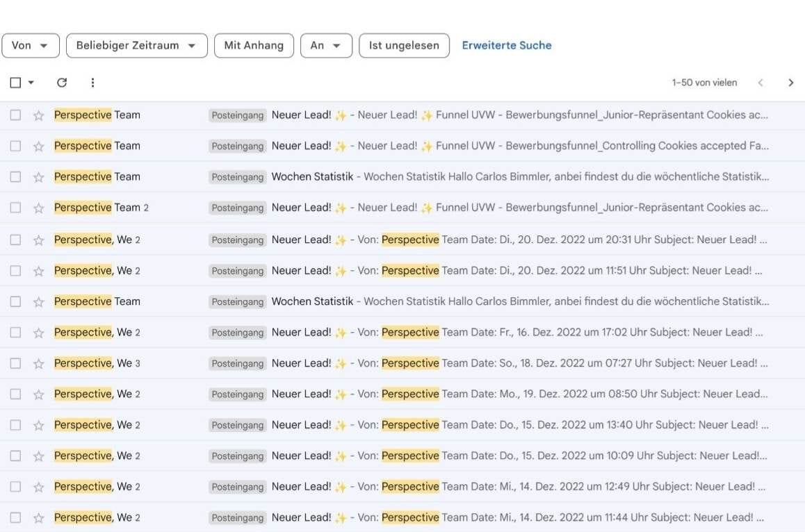Click the Refresh icon to reload the inbox
The height and width of the screenshot is (532, 805).
pos(62,82)
